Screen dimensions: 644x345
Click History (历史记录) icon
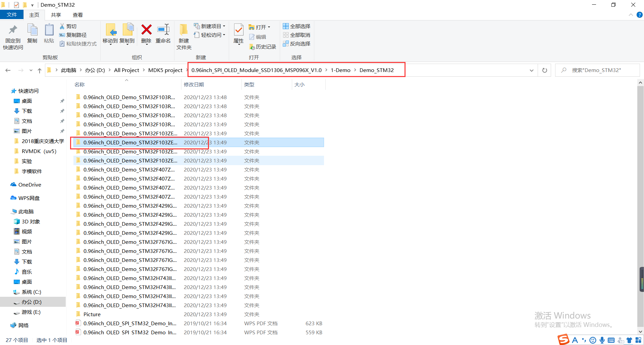pyautogui.click(x=252, y=47)
